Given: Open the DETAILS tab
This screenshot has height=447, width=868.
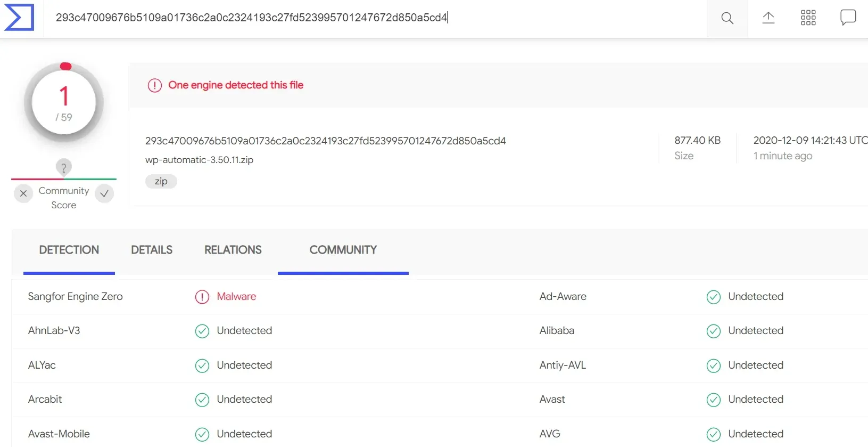Looking at the screenshot, I should click(x=152, y=250).
